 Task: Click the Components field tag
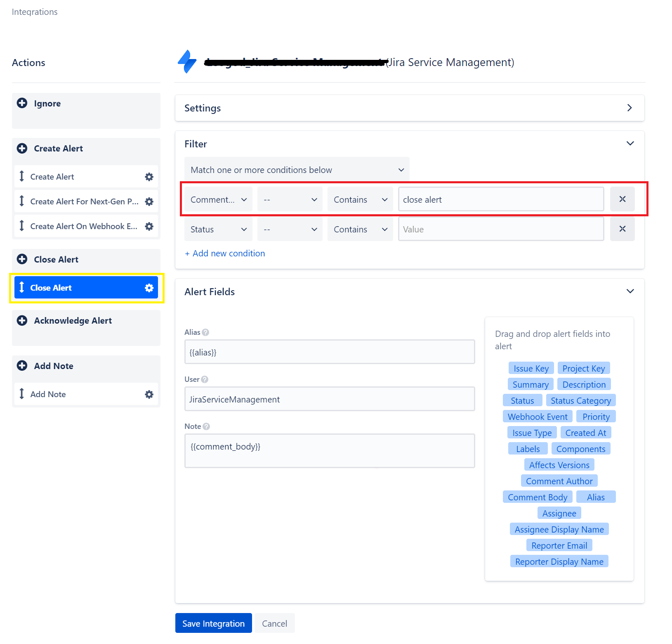pos(581,449)
